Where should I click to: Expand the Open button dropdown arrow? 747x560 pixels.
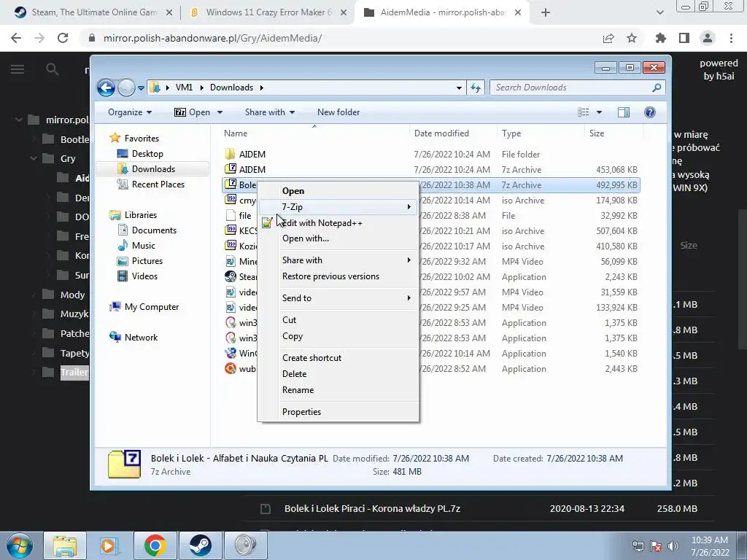pyautogui.click(x=220, y=112)
